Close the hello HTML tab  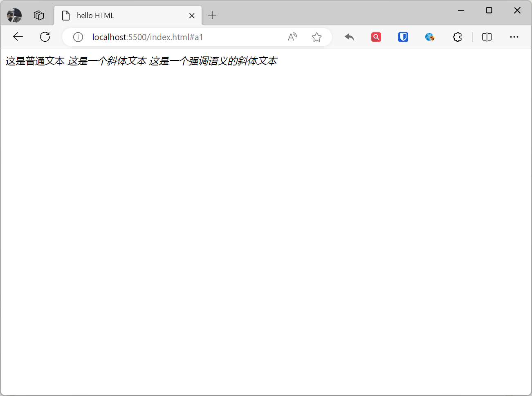[192, 15]
